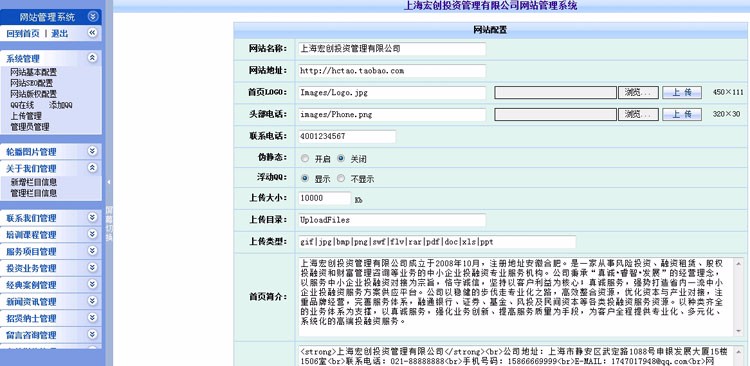
Task: Expand the 新闻资讯管理 section
Action: click(93, 301)
